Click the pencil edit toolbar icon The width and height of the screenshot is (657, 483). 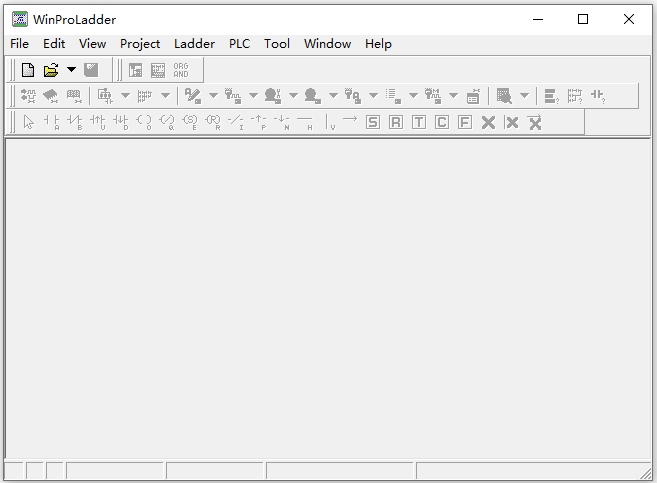click(x=193, y=96)
